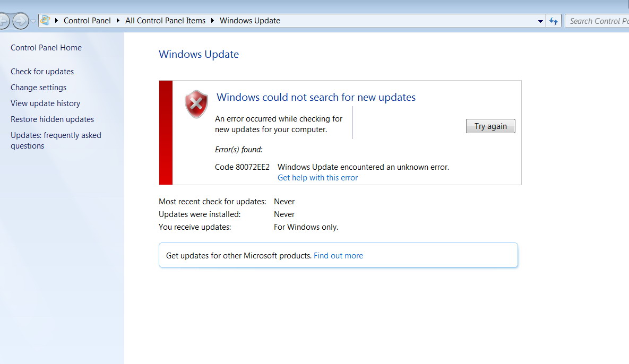Click the Control Panel icon in address bar
629x364 pixels.
pos(45,21)
